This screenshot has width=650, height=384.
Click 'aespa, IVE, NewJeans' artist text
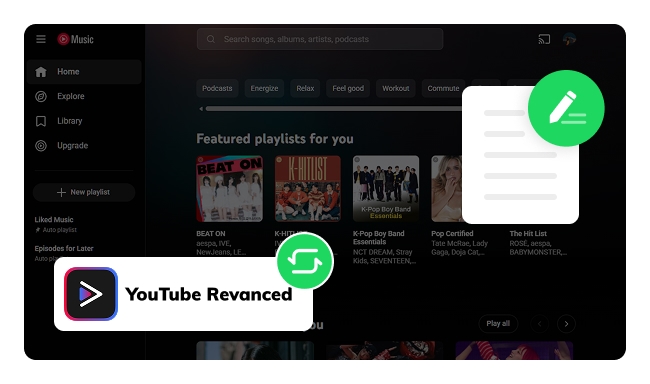point(221,248)
